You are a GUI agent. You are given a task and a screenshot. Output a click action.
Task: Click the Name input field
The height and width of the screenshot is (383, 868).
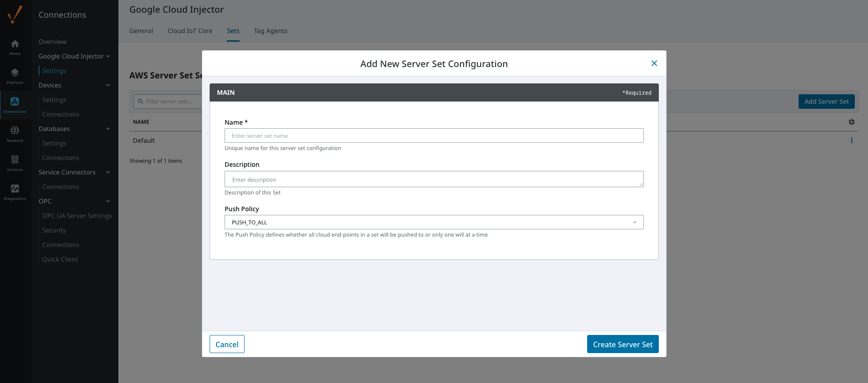coord(434,136)
